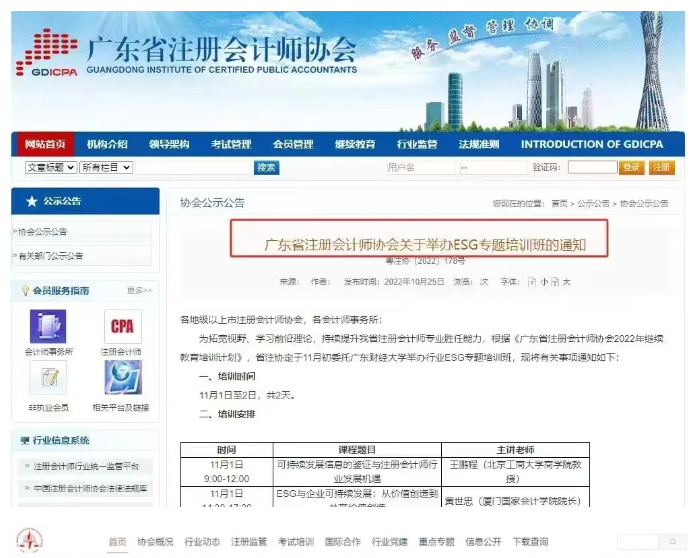
Task: Click the 注册 register button
Action: (661, 167)
